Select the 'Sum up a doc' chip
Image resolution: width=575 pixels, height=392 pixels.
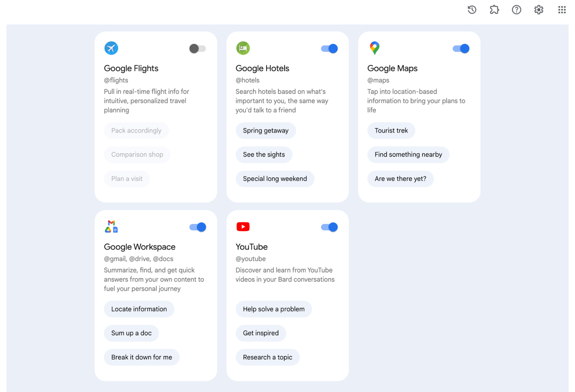pyautogui.click(x=132, y=333)
